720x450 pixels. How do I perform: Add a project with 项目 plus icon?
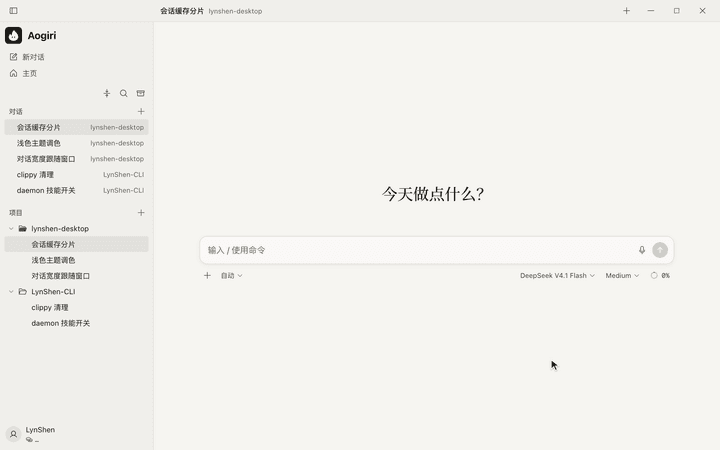point(141,213)
